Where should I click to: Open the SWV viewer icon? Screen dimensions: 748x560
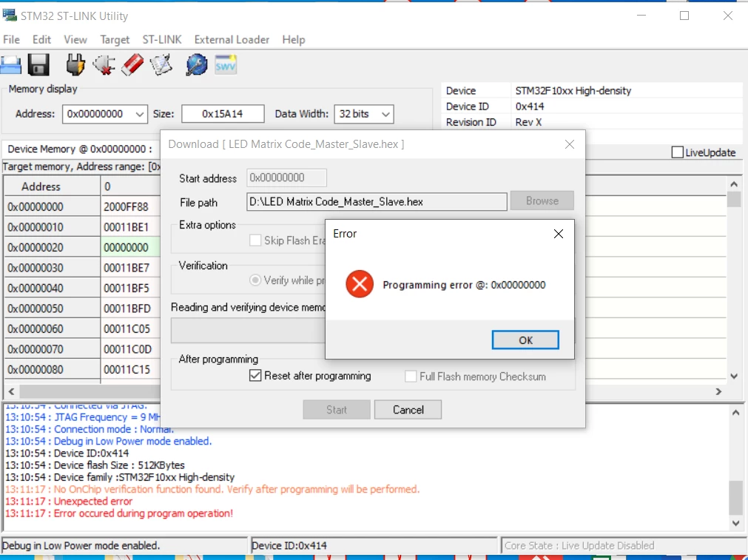pos(226,65)
